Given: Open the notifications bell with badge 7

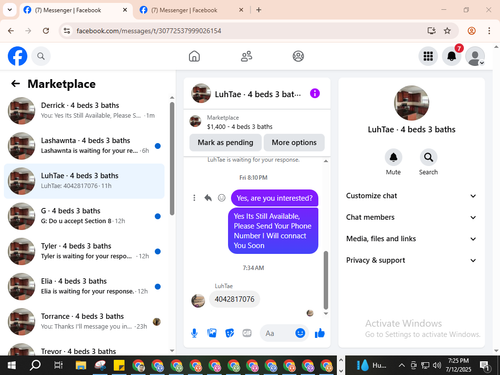Looking at the screenshot, I should [x=452, y=56].
